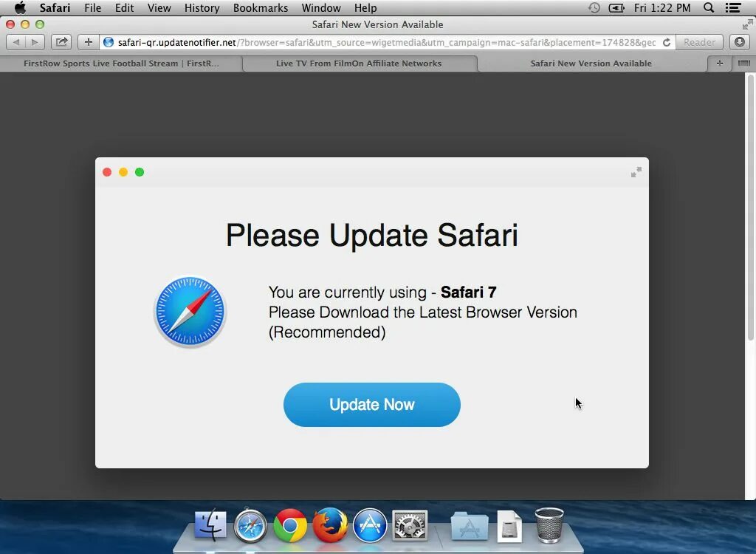The image size is (756, 554).
Task: Click the battery status icon
Action: (x=616, y=7)
